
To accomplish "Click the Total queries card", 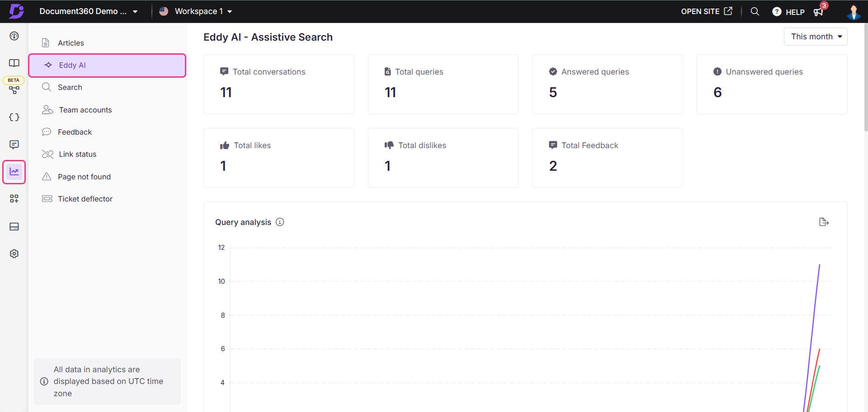I will pyautogui.click(x=443, y=84).
